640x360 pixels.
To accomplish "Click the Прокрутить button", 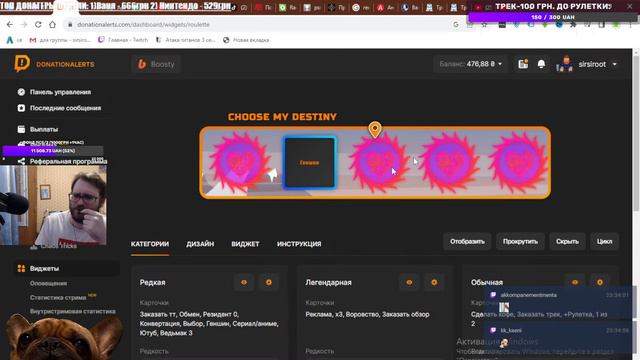I will click(x=520, y=242).
